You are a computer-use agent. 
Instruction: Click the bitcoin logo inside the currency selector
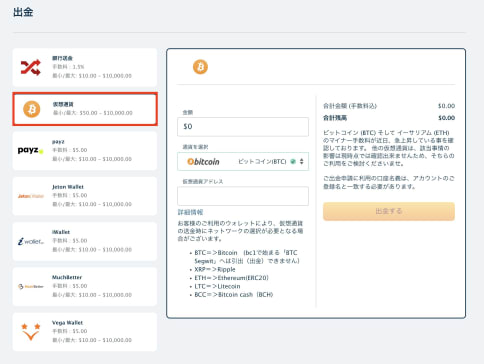(x=203, y=162)
